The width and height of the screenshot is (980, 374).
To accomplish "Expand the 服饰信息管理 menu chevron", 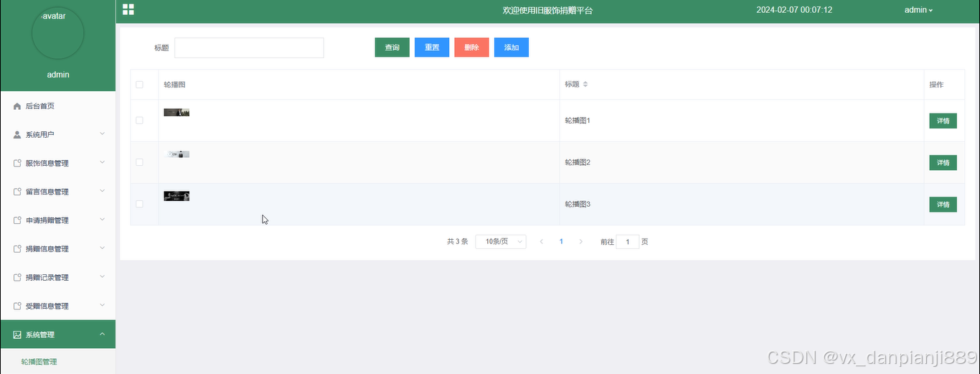I will point(103,162).
